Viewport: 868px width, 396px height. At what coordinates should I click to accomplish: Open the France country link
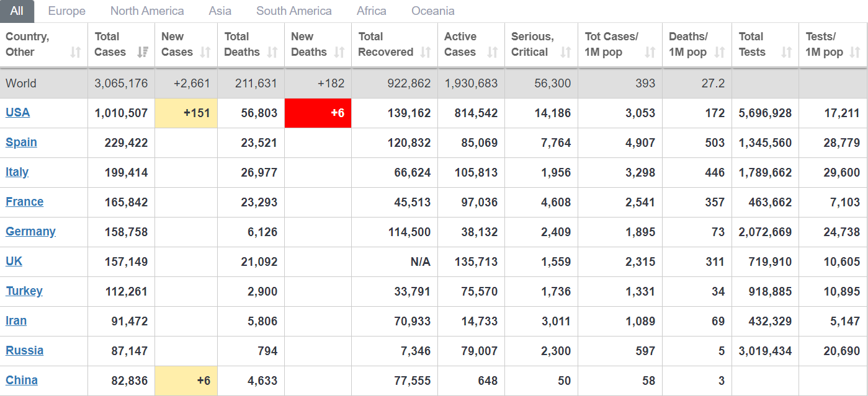tap(25, 201)
